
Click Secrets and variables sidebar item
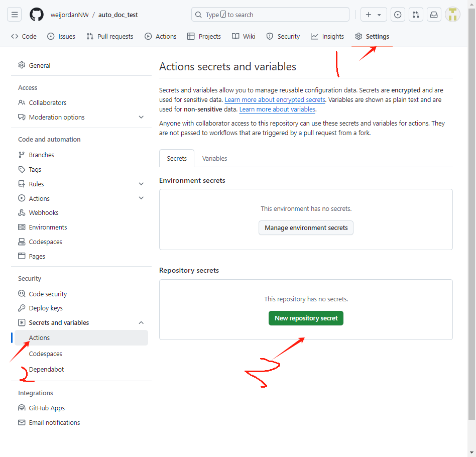pyautogui.click(x=81, y=322)
